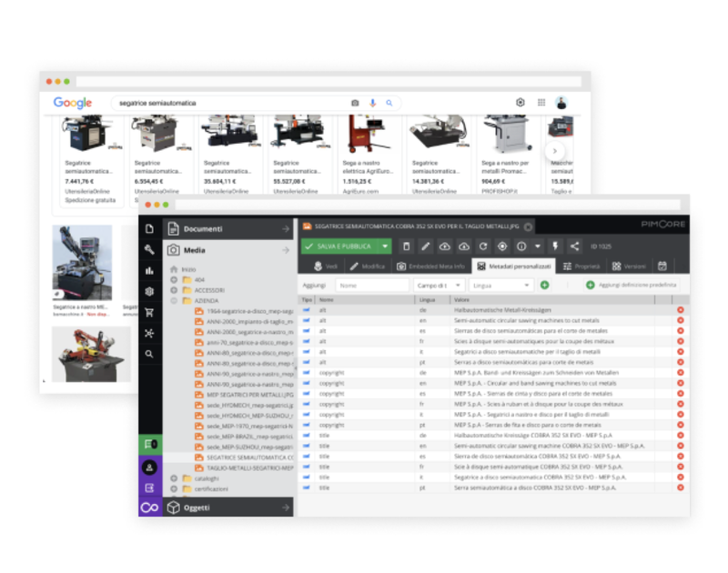Switch to the Versioni tab
This screenshot has width=728, height=573.
click(629, 266)
